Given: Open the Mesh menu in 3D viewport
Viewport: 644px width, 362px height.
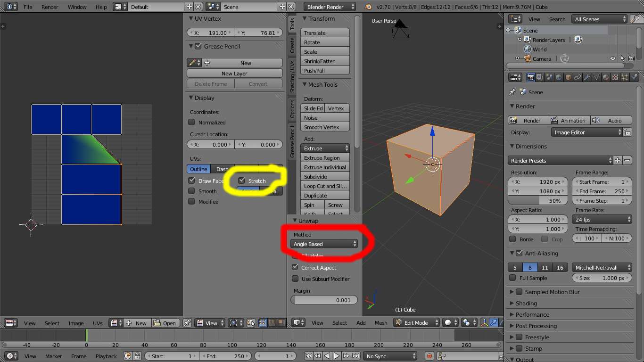Looking at the screenshot, I should click(381, 322).
